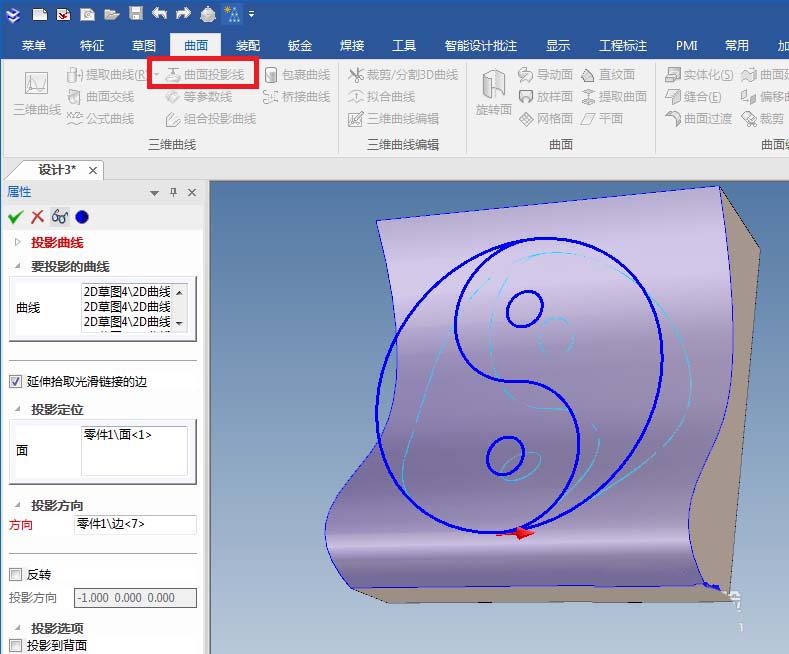Click the 放样面 tool
The height and width of the screenshot is (654, 789).
click(x=545, y=97)
